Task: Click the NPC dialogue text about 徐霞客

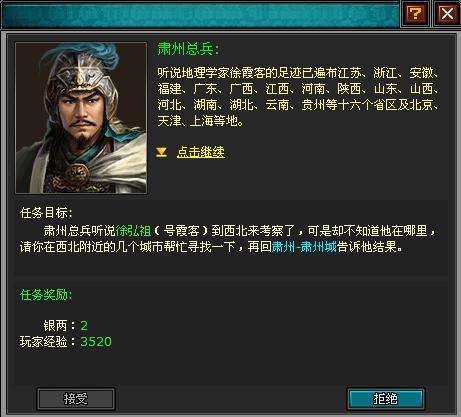Action: click(298, 97)
